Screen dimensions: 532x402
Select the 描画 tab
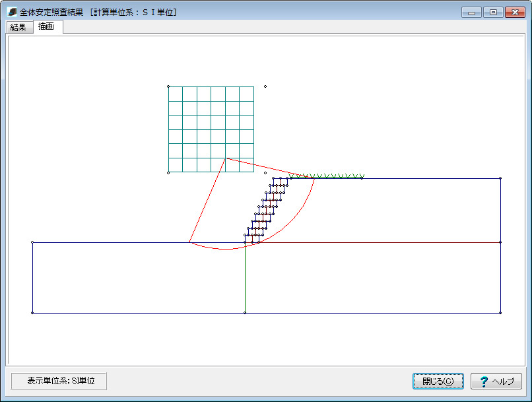(x=48, y=26)
